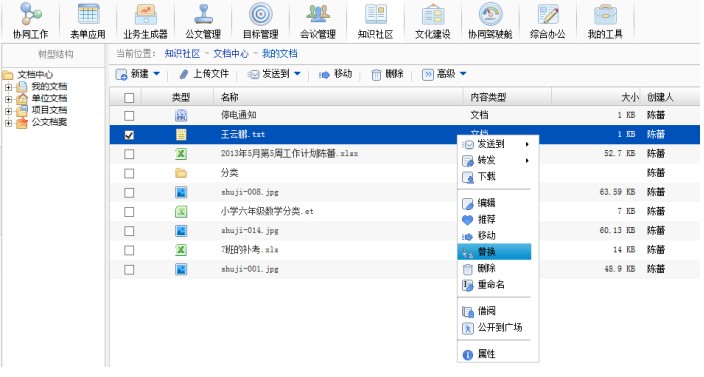
Task: Choose 下载 from the context menu
Action: point(494,176)
